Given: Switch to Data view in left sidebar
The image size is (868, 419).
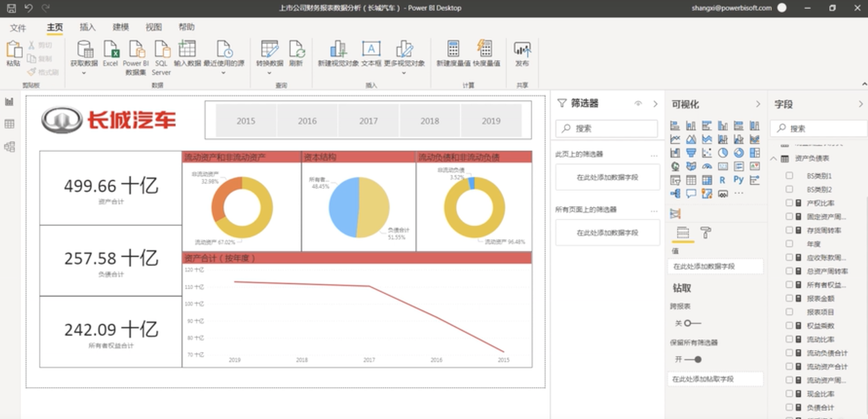Looking at the screenshot, I should coord(9,124).
